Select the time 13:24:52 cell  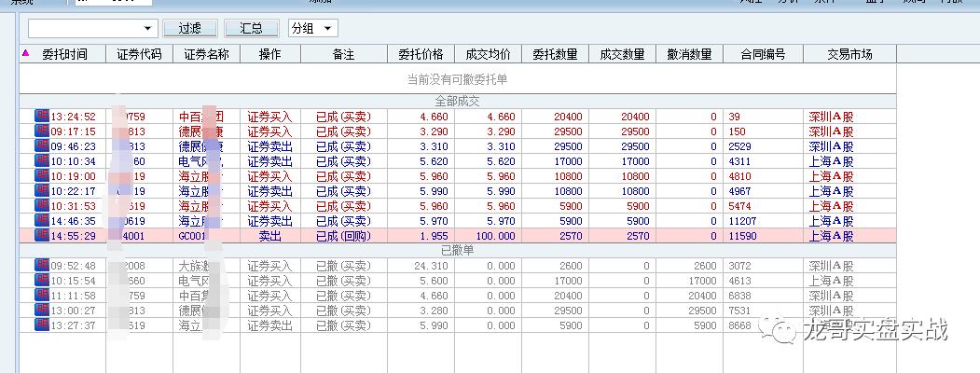73,117
